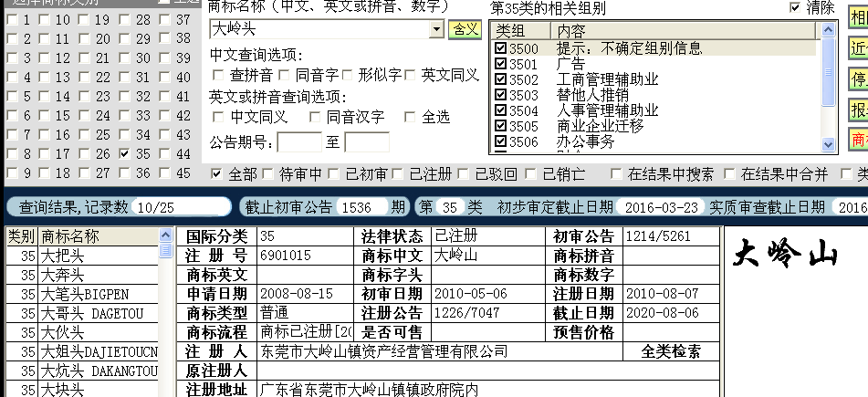This screenshot has width=868, height=397.
Task: Enable the 待审中 status filter
Action: [268, 174]
